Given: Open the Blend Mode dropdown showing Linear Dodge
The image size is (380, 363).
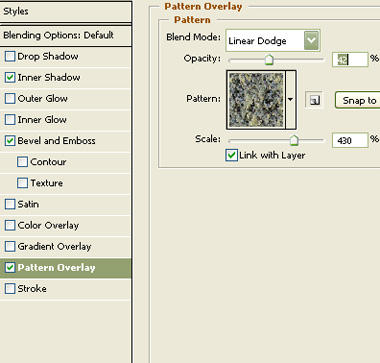Looking at the screenshot, I should coord(273,40).
